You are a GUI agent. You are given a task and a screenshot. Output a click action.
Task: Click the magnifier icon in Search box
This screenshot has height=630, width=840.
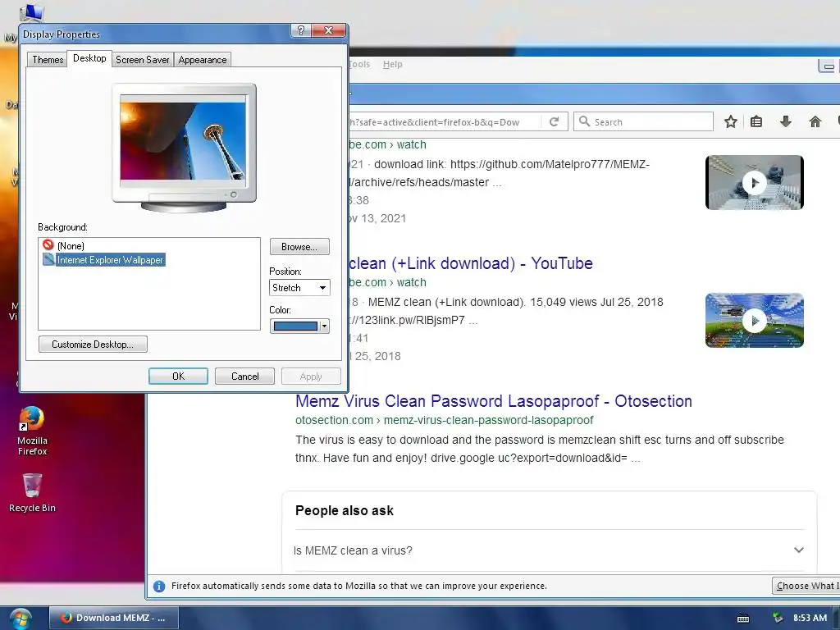click(x=584, y=121)
